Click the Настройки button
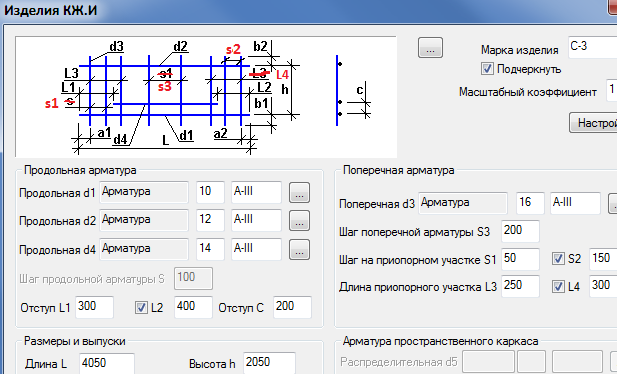 click(593, 123)
